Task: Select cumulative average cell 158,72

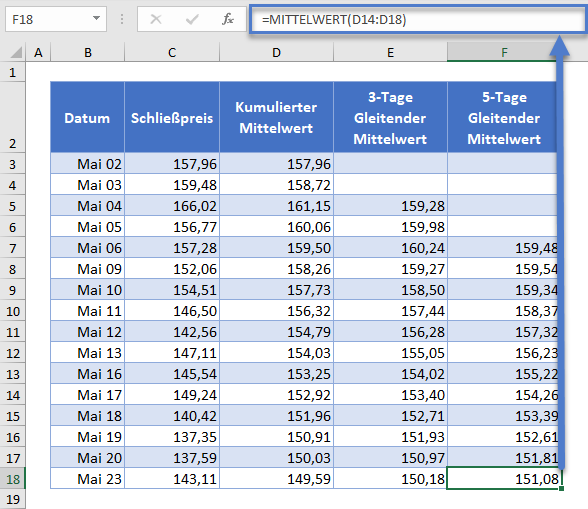Action: (x=276, y=185)
